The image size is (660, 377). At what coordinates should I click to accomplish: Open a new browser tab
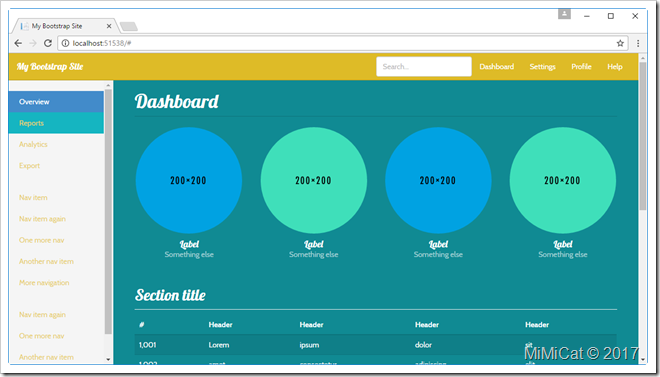click(128, 27)
